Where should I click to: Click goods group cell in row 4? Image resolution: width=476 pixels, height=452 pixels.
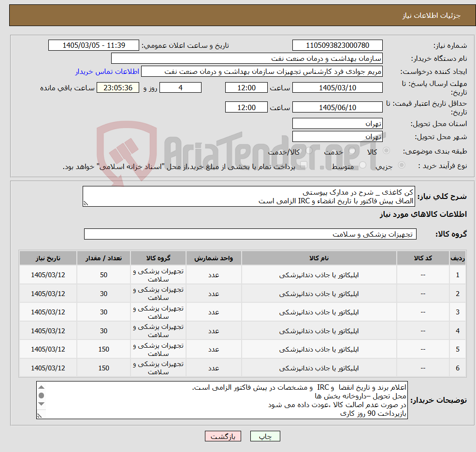coord(158,331)
